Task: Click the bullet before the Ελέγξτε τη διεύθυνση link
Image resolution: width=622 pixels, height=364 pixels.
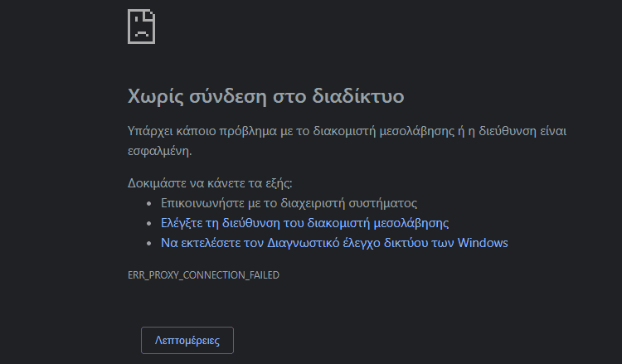Action: click(148, 223)
